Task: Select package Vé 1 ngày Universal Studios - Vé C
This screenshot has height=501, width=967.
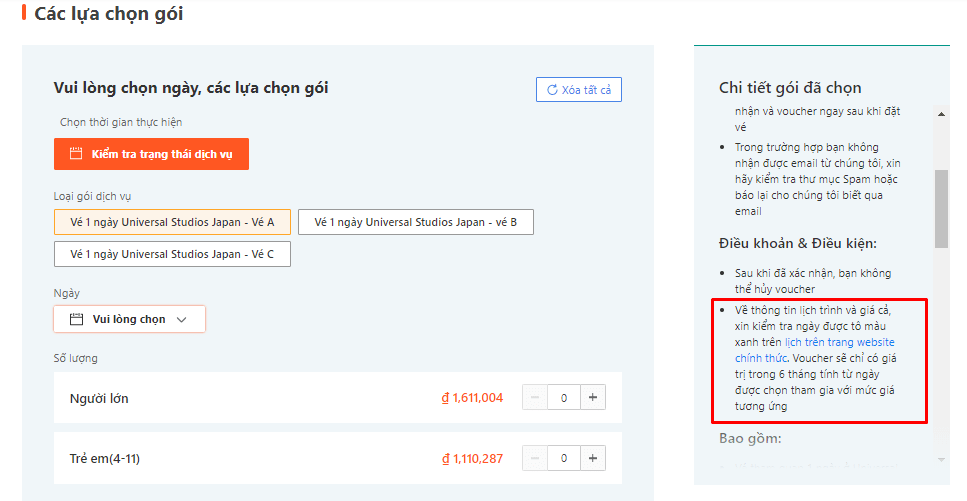Action: (x=172, y=254)
